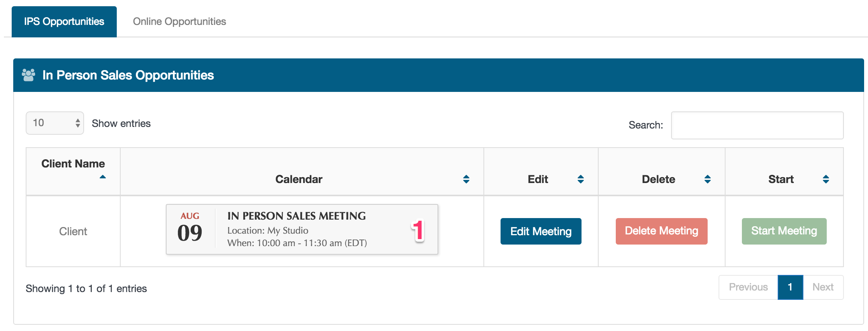The image size is (868, 331).
Task: Click the pink number 1 badge
Action: [x=418, y=231]
